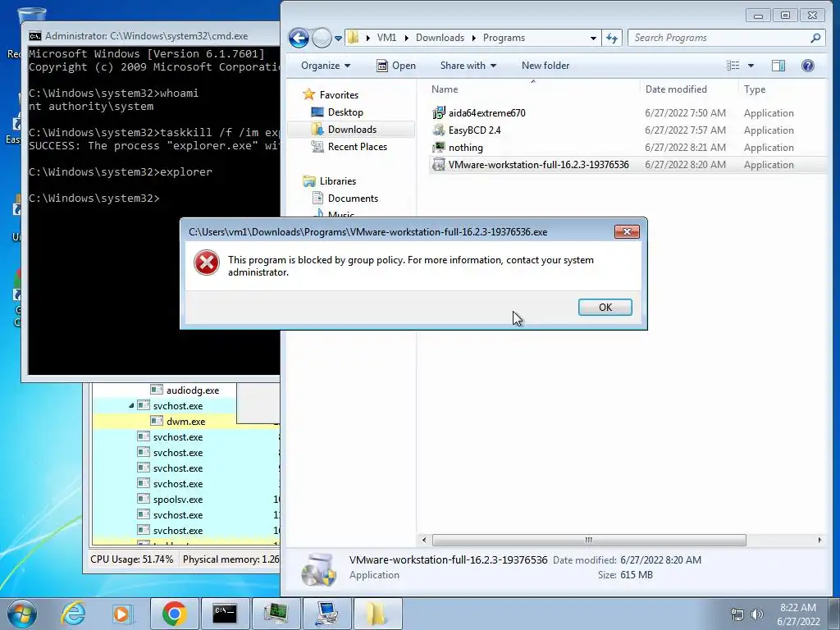The height and width of the screenshot is (630, 840).
Task: Click the Explorer forward arrow button
Action: coord(322,38)
